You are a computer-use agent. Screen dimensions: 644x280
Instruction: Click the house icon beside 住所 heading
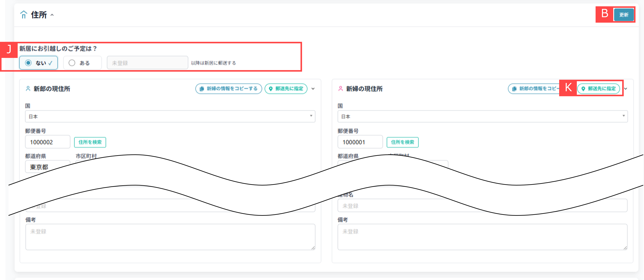pyautogui.click(x=24, y=15)
